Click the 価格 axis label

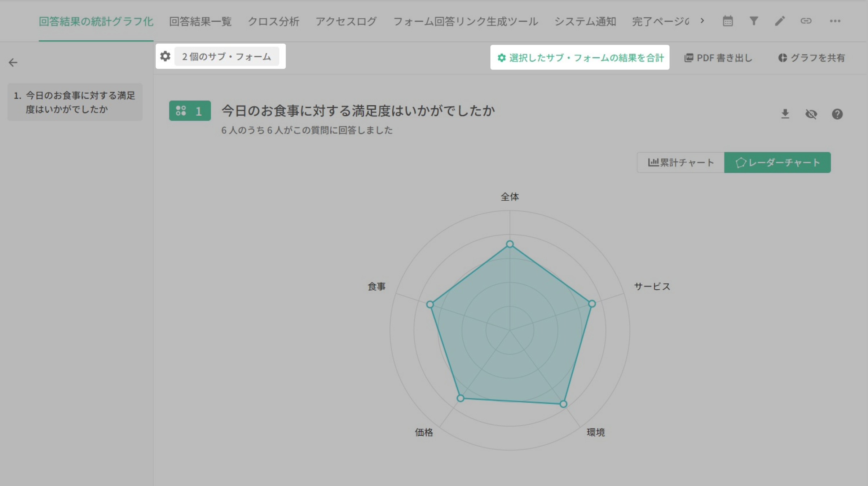(424, 432)
